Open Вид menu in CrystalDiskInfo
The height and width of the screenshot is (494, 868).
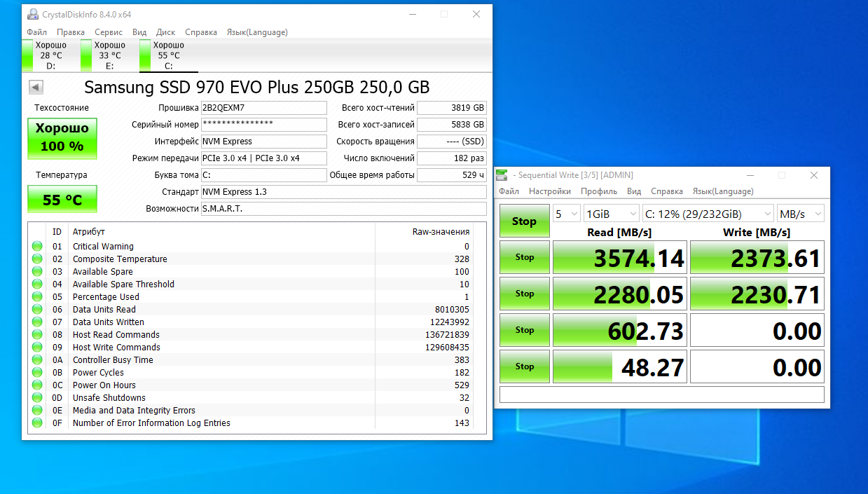139,32
